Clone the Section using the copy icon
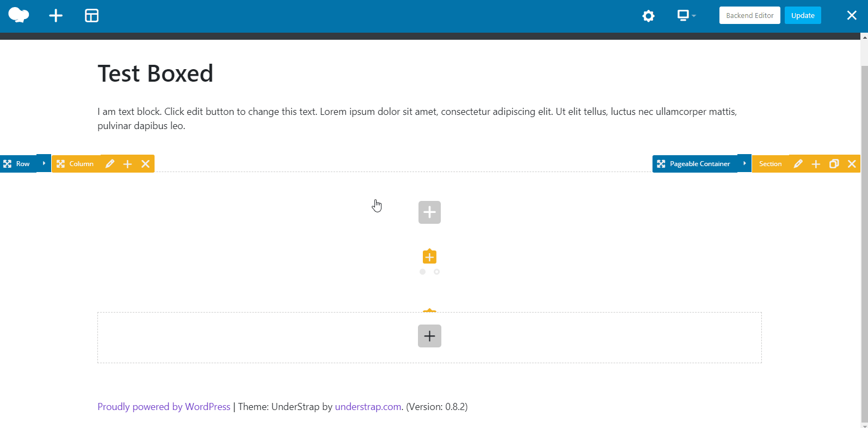Screen dimensions: 868x428 pos(834,164)
